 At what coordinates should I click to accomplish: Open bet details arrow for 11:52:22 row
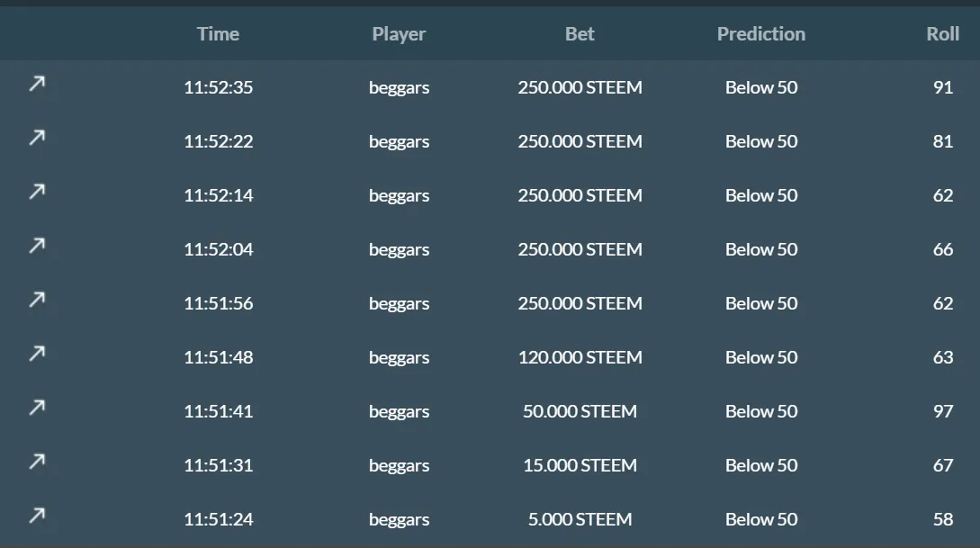(x=37, y=138)
